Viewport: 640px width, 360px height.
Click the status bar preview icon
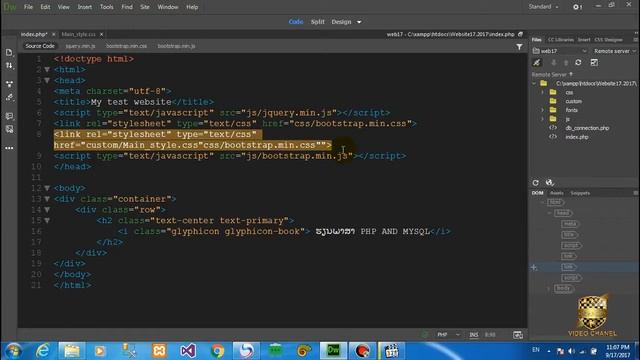pos(518,335)
